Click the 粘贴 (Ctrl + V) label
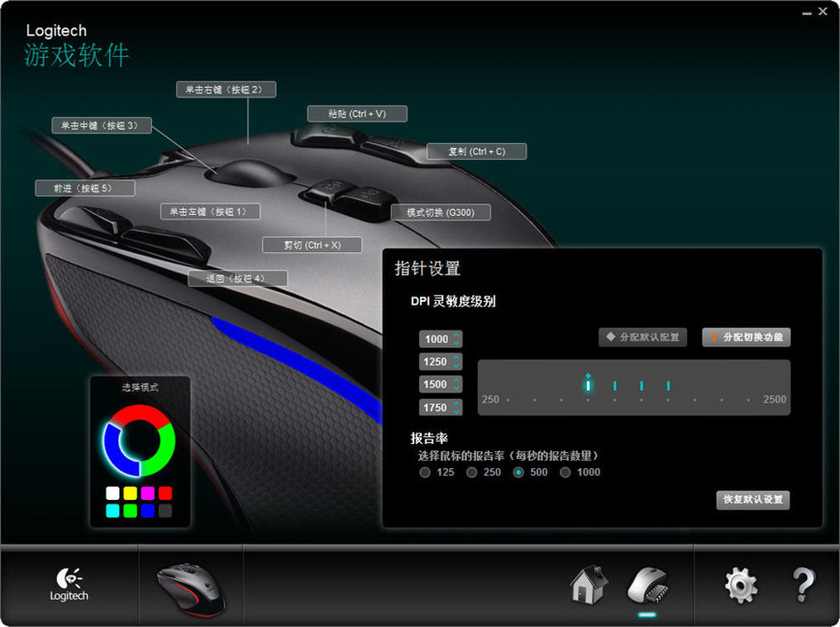Viewport: 840px width, 627px height. (x=357, y=113)
